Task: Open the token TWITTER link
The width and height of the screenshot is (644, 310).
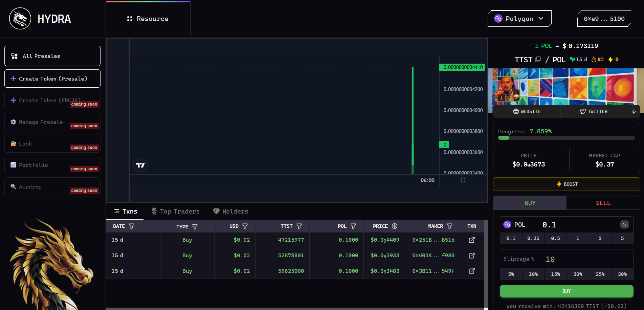Action: (x=594, y=111)
